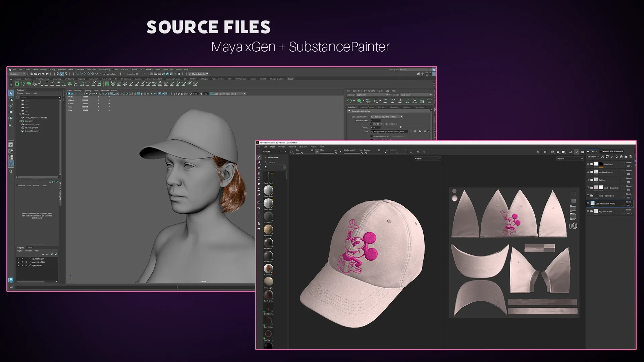Delete the selected layer using the trash icon
This screenshot has width=644, height=362.
click(631, 157)
